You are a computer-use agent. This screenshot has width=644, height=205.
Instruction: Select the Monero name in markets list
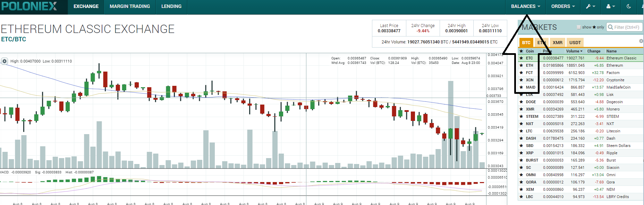(613, 109)
